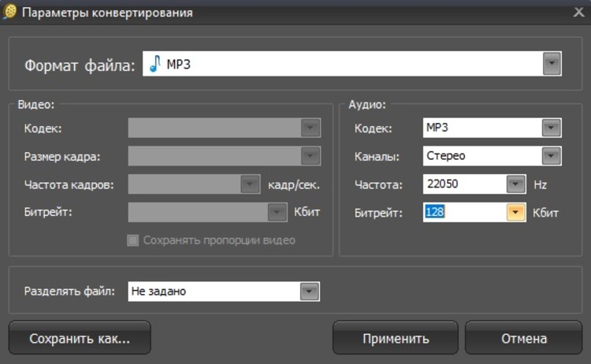Click the 'Формат файла:' label
Image resolution: width=591 pixels, height=364 pixels.
point(80,65)
